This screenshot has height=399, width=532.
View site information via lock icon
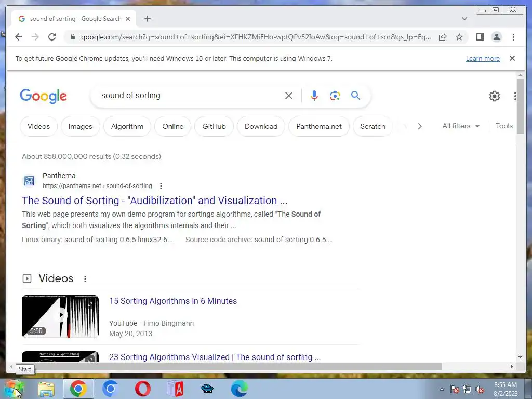coord(72,37)
